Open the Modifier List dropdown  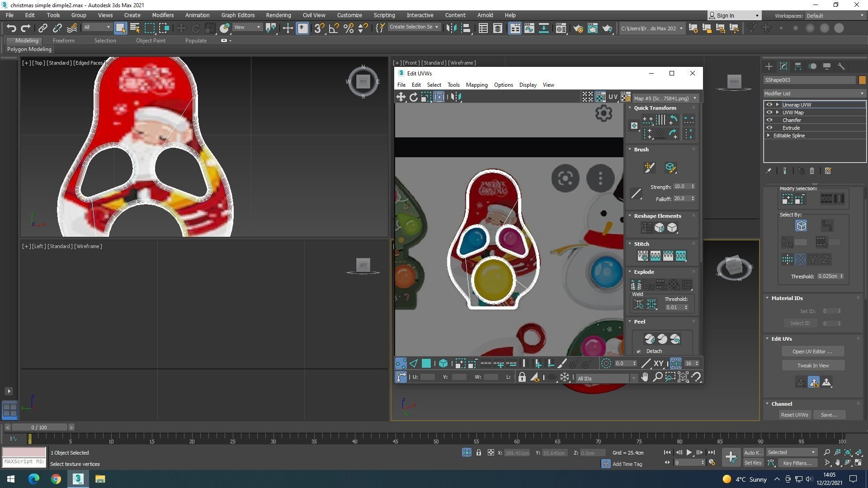(x=814, y=94)
